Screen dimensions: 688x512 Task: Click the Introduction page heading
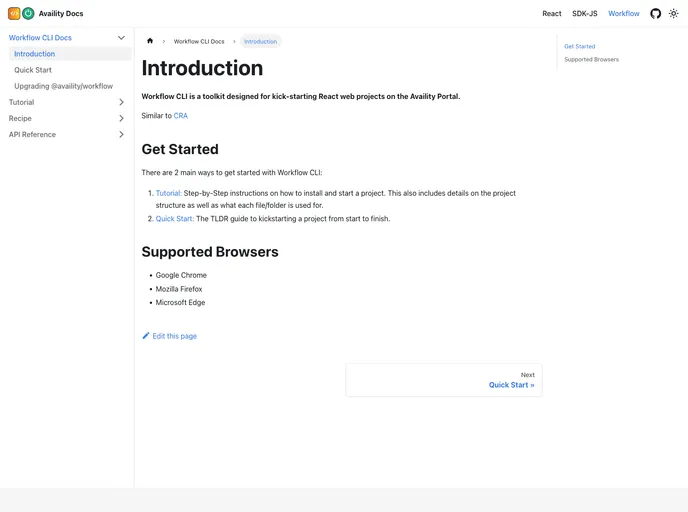[202, 68]
